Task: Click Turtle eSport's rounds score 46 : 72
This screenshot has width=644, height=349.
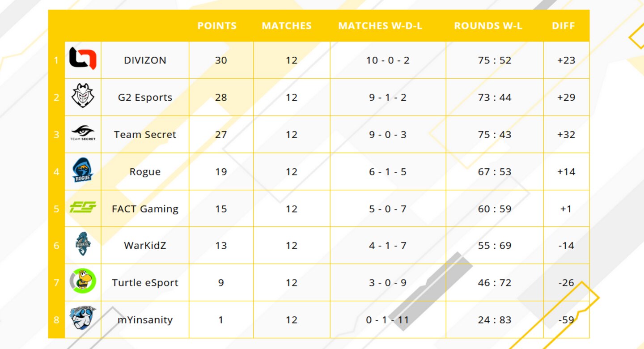Action: click(494, 283)
